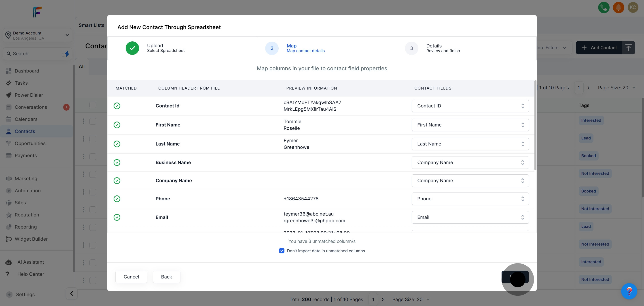Screen dimensions: 644x306
Task: Uncheck Don't import data in unmatched columns
Action: point(282,251)
